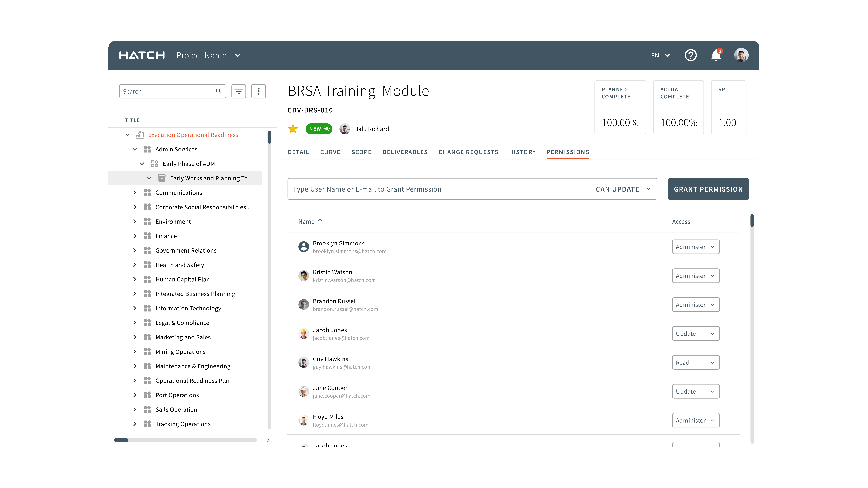
Task: Collapse the Admin Services tree node
Action: coord(135,149)
